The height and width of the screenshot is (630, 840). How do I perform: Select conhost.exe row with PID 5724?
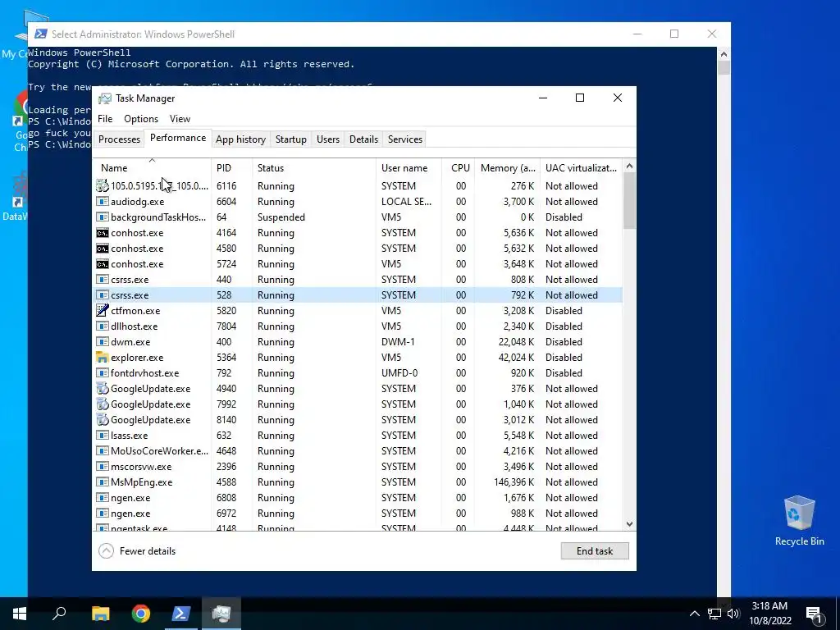point(358,263)
